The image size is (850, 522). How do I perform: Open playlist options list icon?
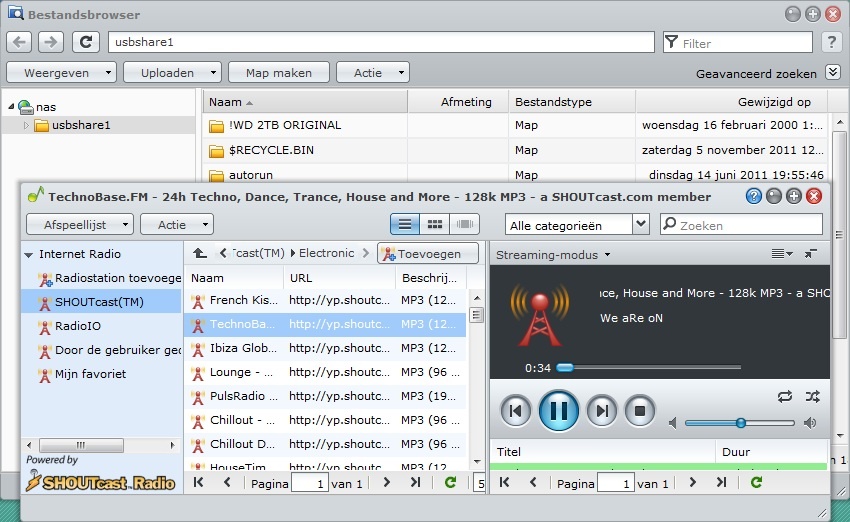click(782, 254)
